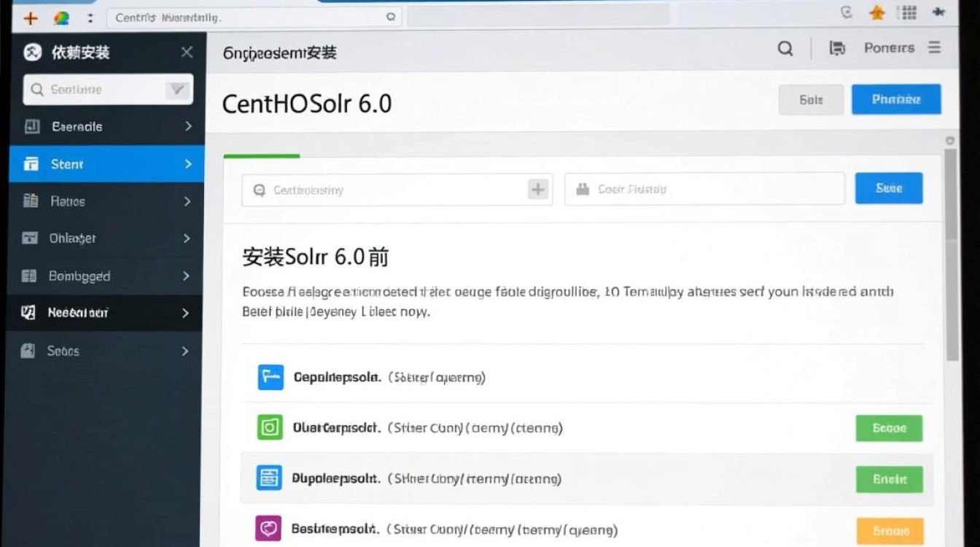Screen dimensions: 980x547
Task: Click the browser bookmark star icon
Action: click(x=876, y=12)
